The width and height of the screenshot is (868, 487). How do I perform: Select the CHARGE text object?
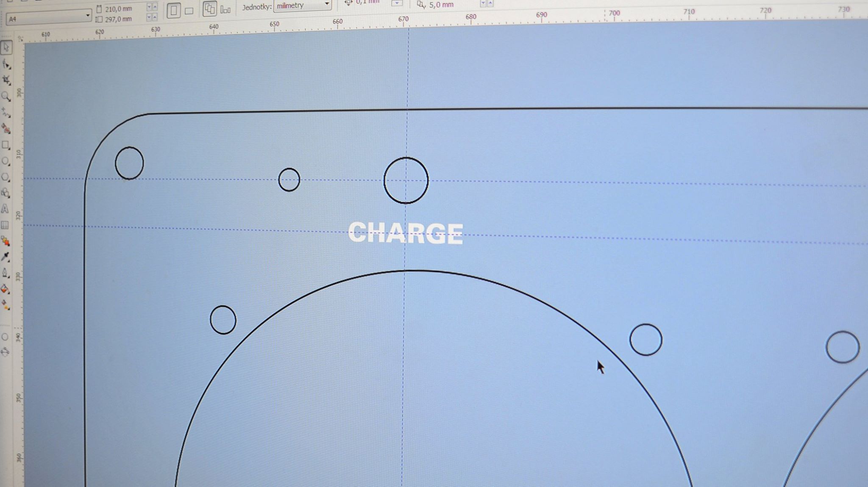[x=406, y=233]
